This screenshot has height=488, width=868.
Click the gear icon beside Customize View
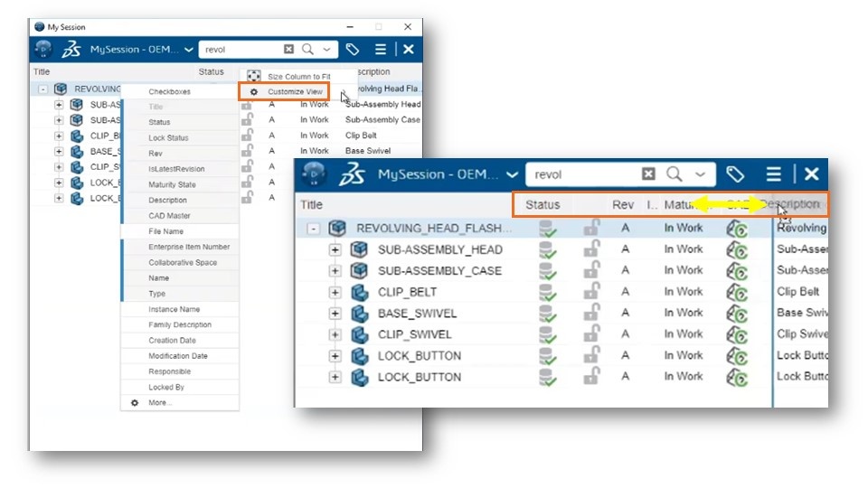[253, 92]
